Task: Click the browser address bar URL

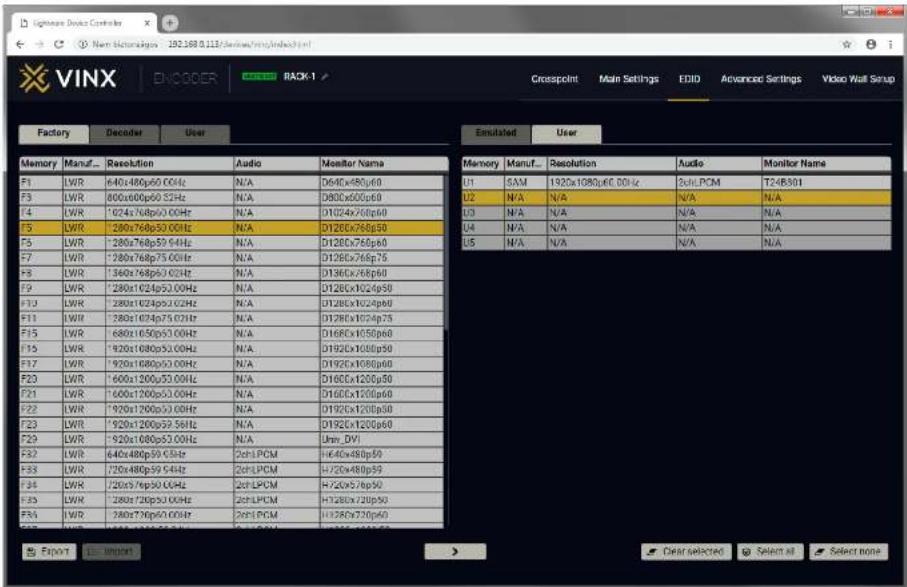Action: tap(239, 45)
